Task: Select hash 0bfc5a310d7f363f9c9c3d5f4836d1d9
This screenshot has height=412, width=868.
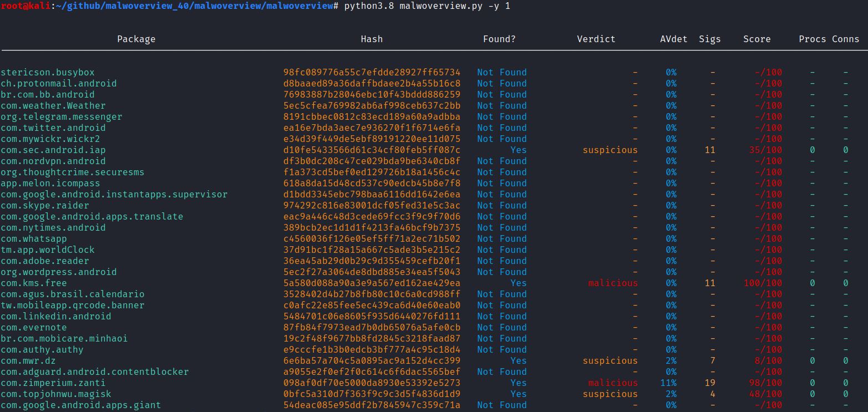Action: click(372, 394)
